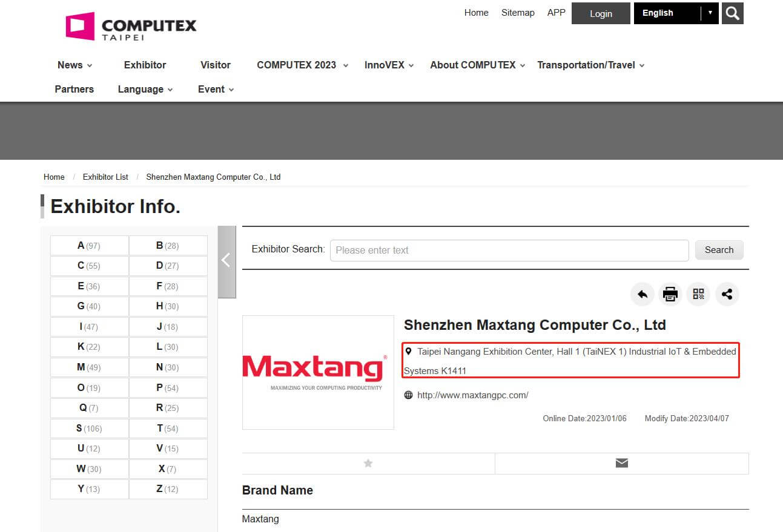Image resolution: width=783 pixels, height=532 pixels.
Task: Collapse the alphabet sidebar with left chevron
Action: (226, 261)
